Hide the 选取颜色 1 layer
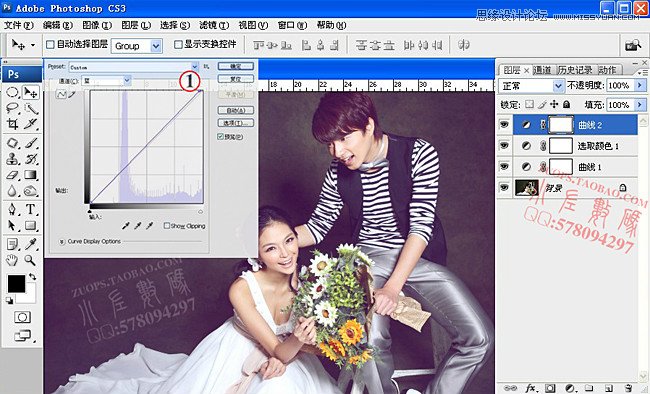The width and height of the screenshot is (650, 394). (504, 146)
